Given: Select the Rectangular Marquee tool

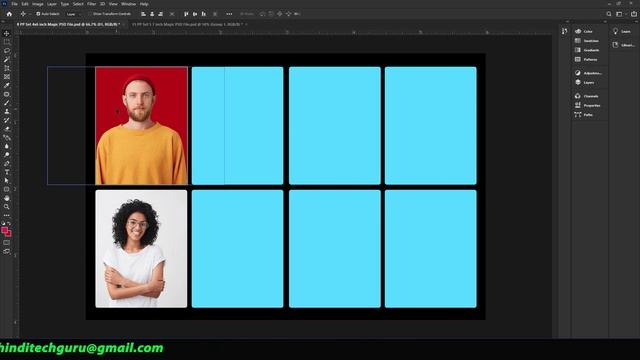Looking at the screenshot, I should pos(7,42).
